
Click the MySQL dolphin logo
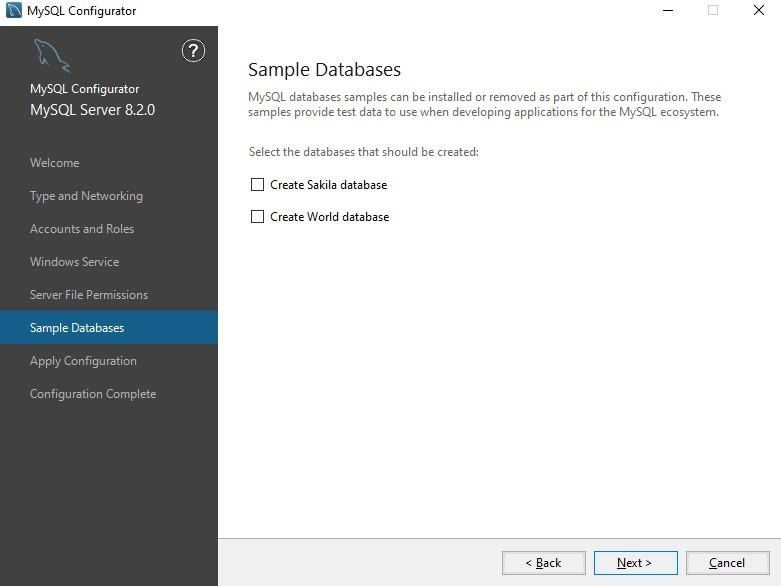[x=51, y=55]
